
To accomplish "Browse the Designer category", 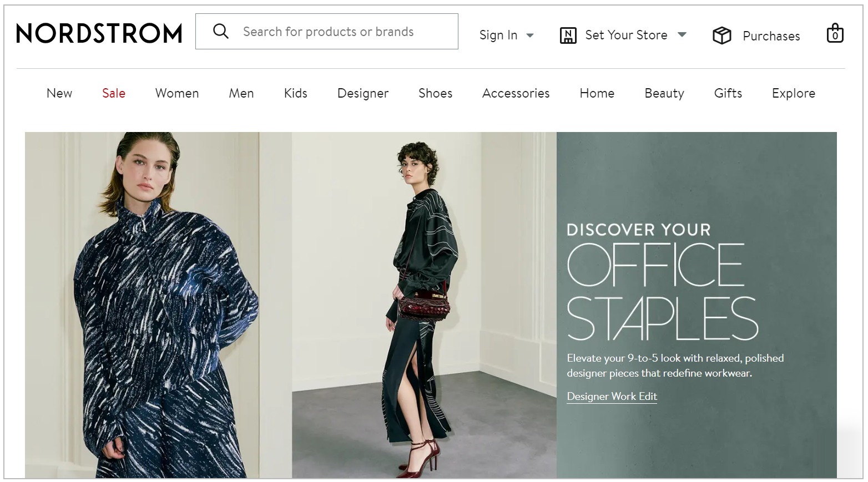I will click(x=362, y=93).
